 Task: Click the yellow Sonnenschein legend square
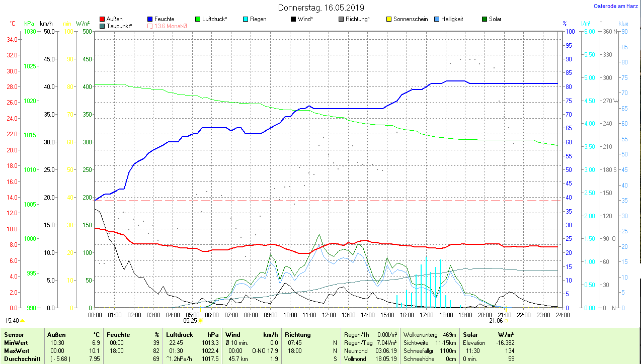tap(389, 19)
